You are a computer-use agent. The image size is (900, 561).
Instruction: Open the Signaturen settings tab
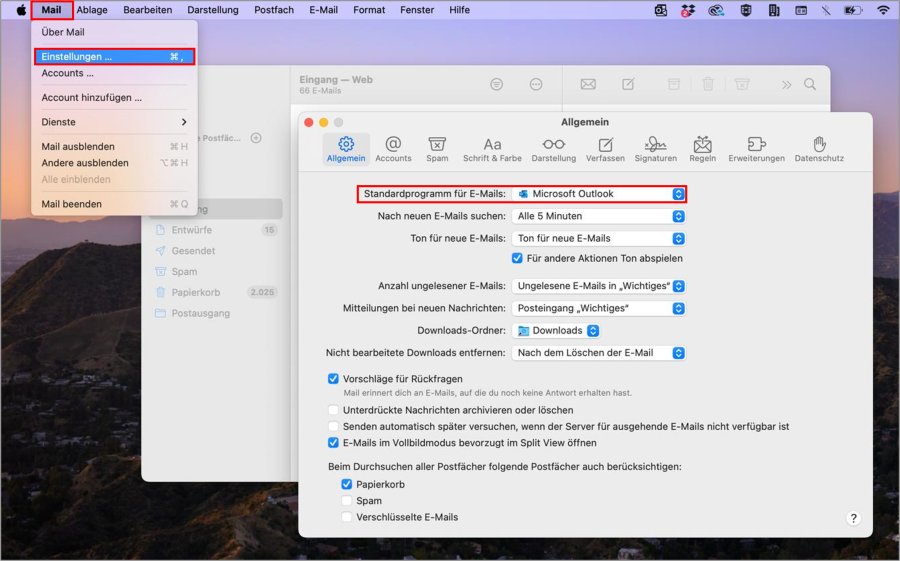point(655,149)
